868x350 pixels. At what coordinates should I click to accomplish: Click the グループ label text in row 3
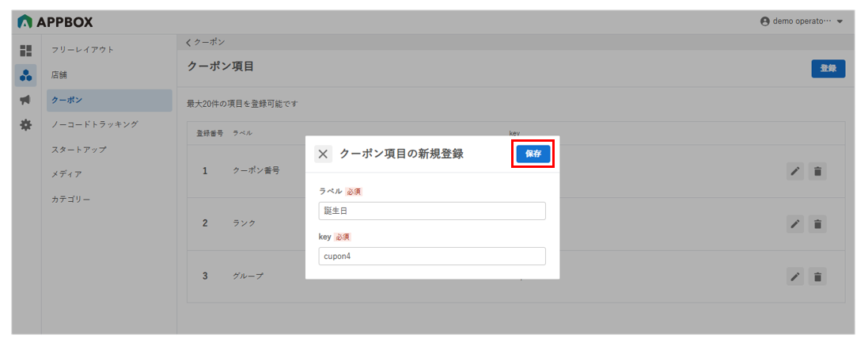tap(248, 276)
